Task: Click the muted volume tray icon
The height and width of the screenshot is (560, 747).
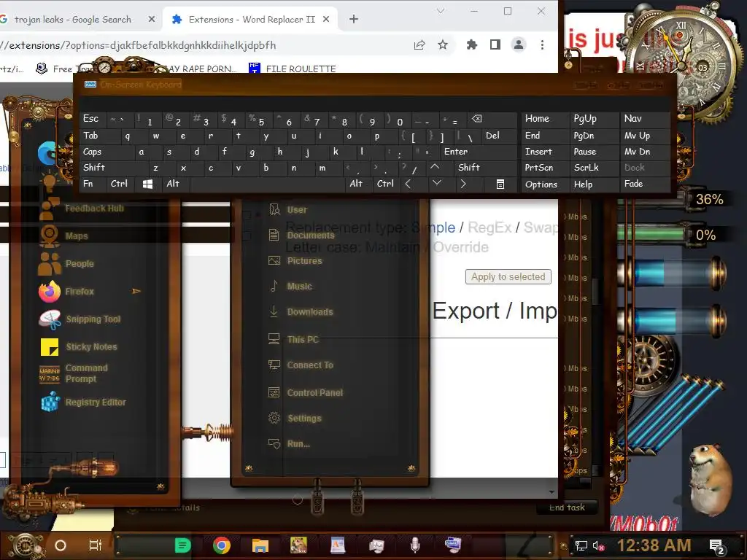Action: pyautogui.click(x=598, y=545)
